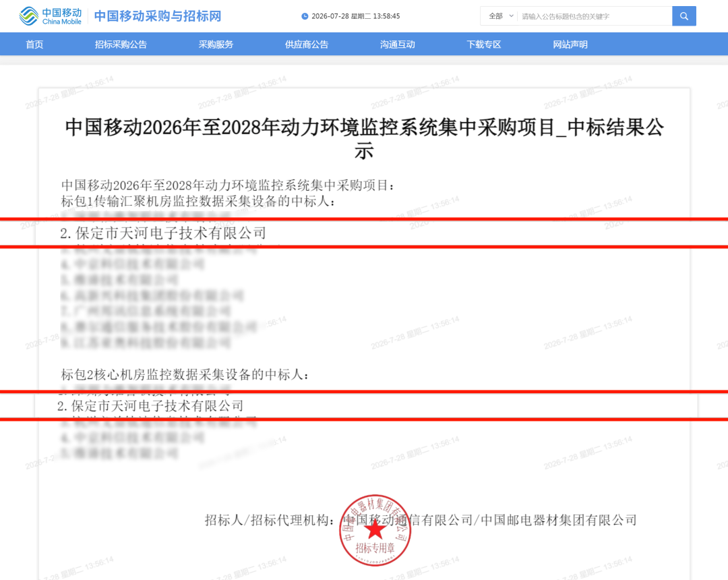Image resolution: width=728 pixels, height=580 pixels.
Task: Click 保定市天河电子技术有限公司 under 标包2
Action: 157,406
